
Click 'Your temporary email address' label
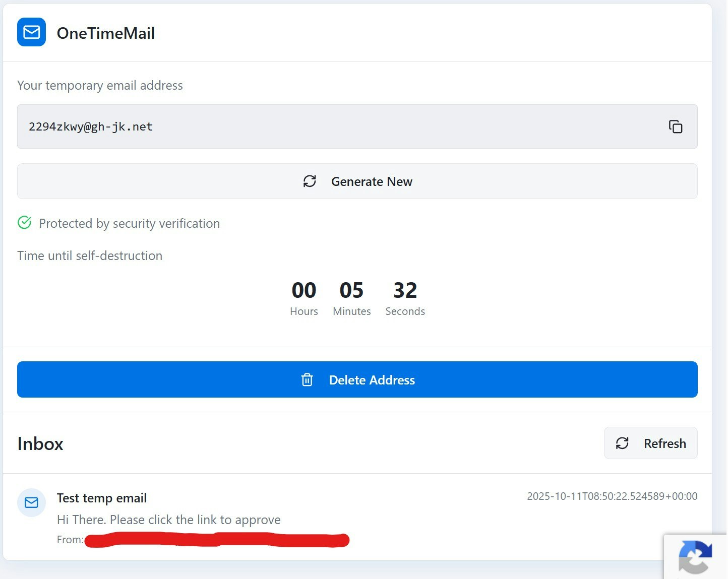click(x=100, y=85)
